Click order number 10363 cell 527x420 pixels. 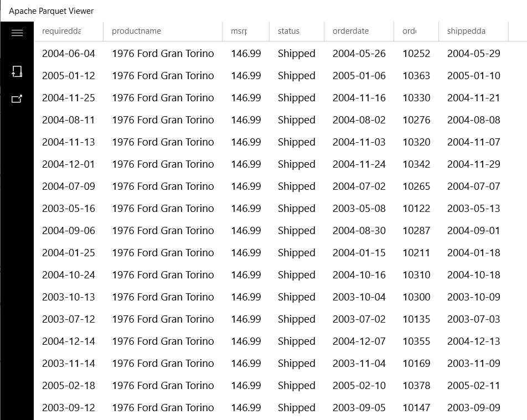pos(416,76)
